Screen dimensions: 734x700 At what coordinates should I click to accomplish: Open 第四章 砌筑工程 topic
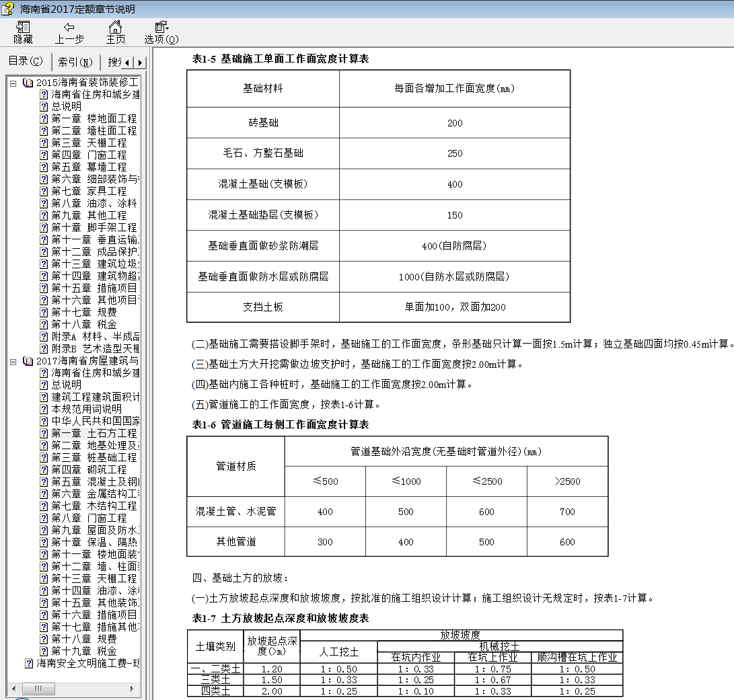89,470
